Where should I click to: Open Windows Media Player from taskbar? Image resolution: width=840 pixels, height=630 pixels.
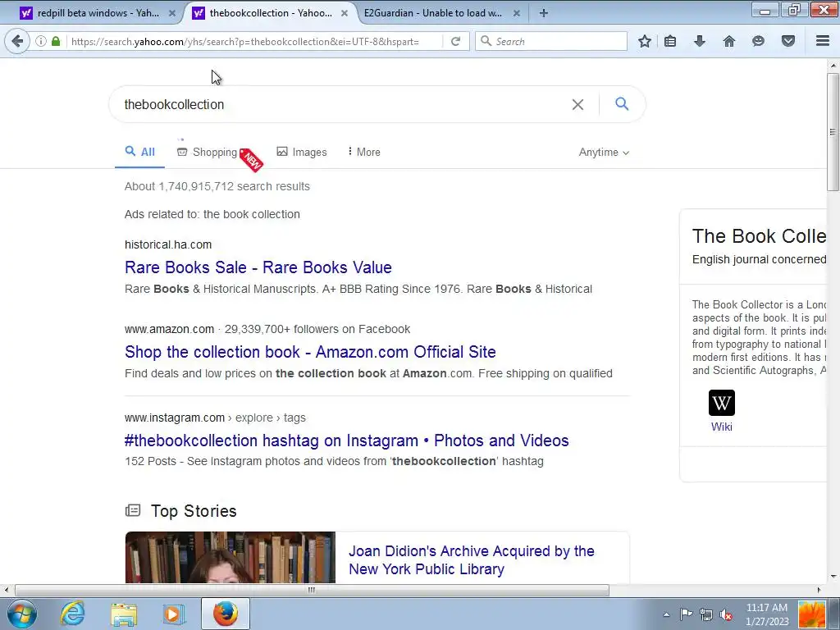click(174, 614)
